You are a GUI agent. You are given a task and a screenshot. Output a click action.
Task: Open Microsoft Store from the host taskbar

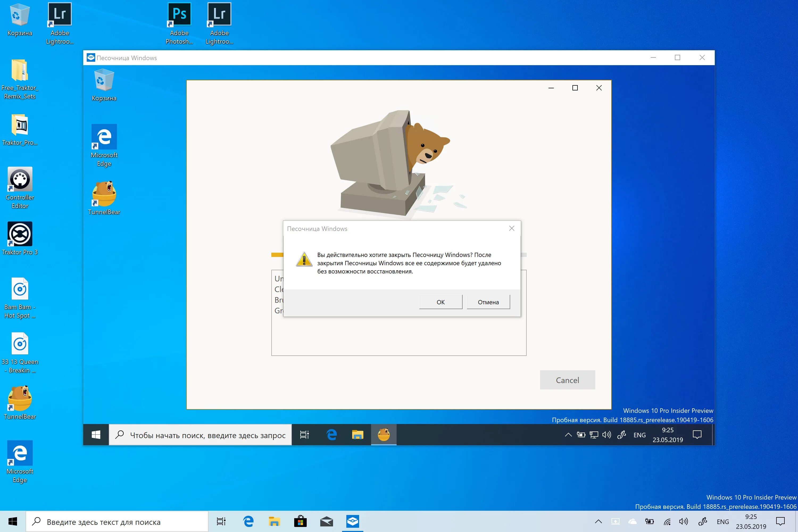[301, 521]
